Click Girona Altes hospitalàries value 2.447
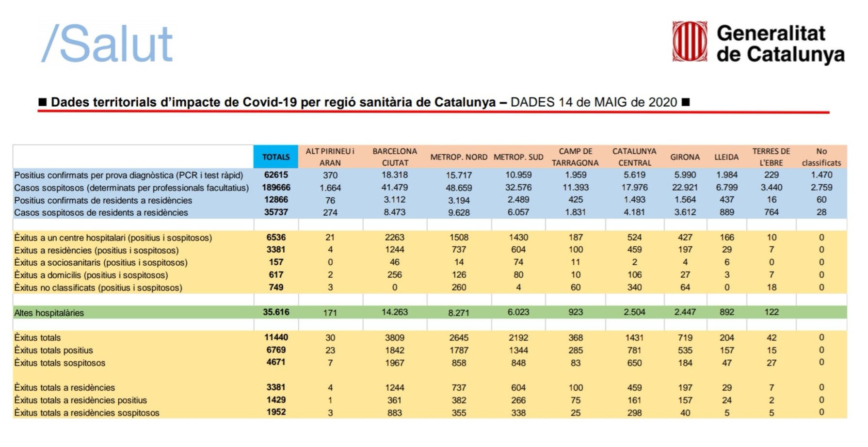868x447 pixels. click(685, 312)
